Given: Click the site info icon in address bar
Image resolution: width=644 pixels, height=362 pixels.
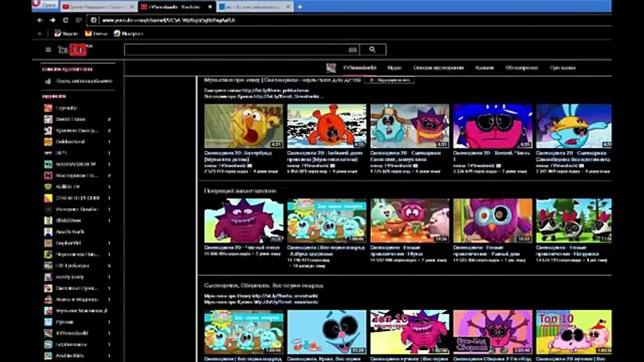Looking at the screenshot, I should [94, 21].
